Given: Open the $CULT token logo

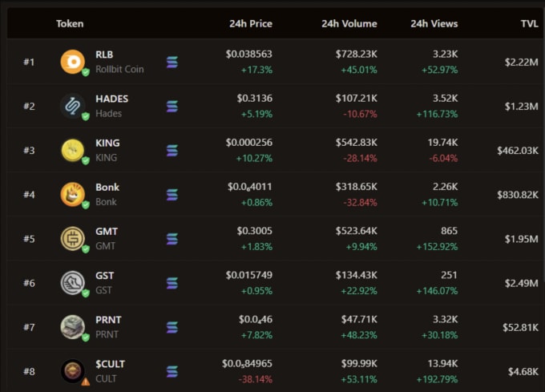Looking at the screenshot, I should tap(73, 371).
